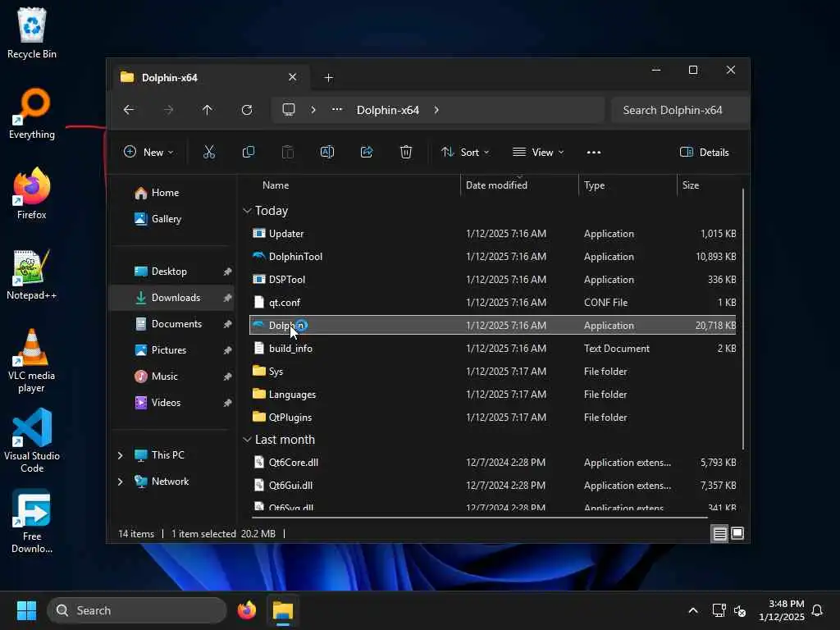Click the taskbar Search box
Viewport: 840px width, 630px height.
point(137,610)
